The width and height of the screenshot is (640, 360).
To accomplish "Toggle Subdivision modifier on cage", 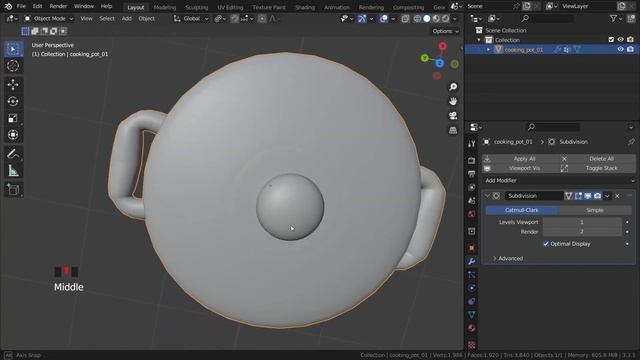I will tap(568, 196).
